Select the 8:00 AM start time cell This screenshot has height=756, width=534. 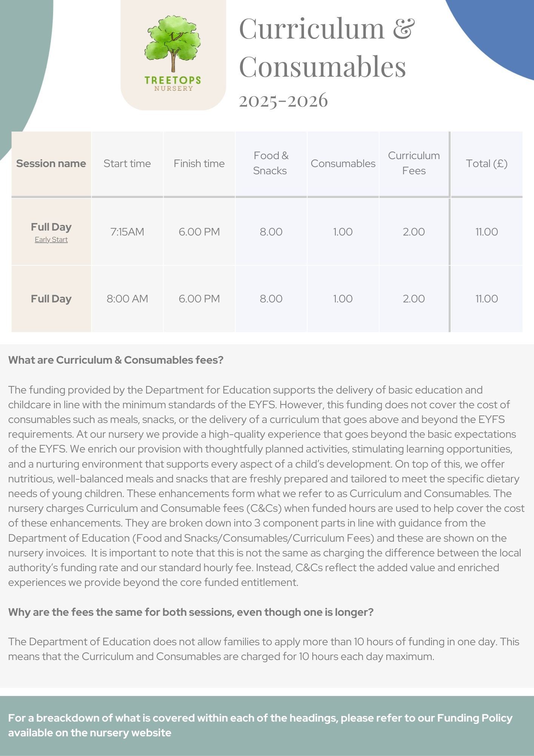pos(127,299)
